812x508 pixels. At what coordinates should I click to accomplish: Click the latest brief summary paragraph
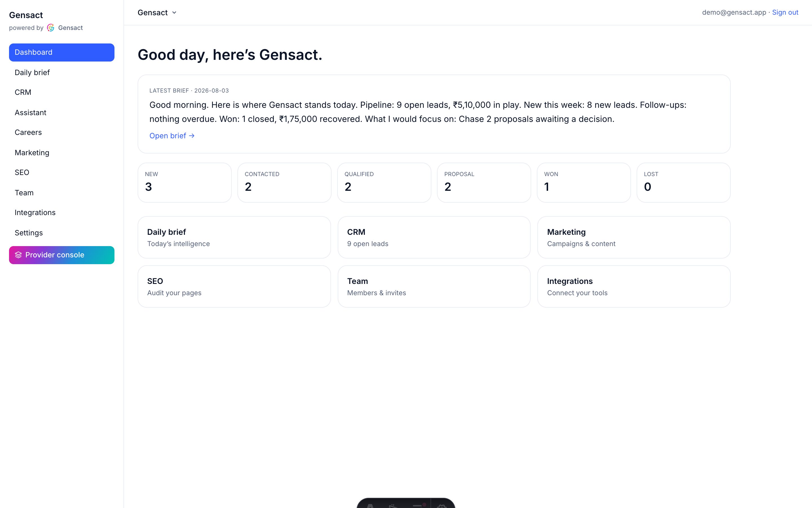pyautogui.click(x=418, y=112)
